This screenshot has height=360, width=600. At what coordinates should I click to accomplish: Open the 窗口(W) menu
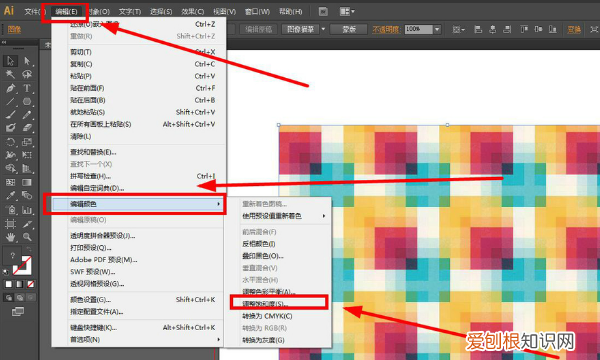(257, 11)
